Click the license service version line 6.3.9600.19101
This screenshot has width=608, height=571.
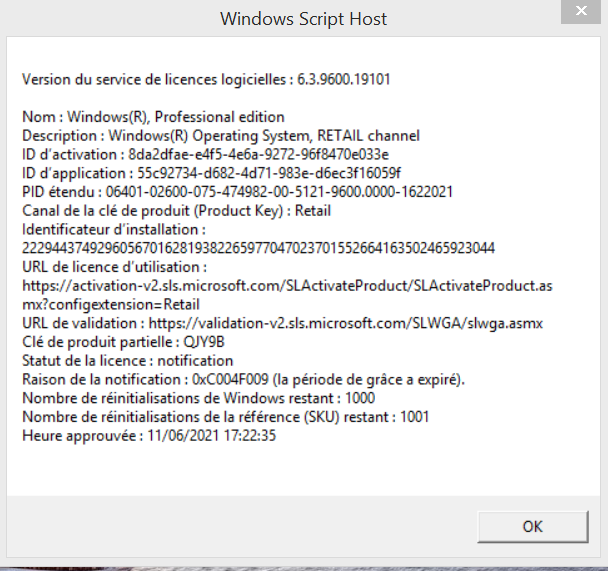click(206, 79)
